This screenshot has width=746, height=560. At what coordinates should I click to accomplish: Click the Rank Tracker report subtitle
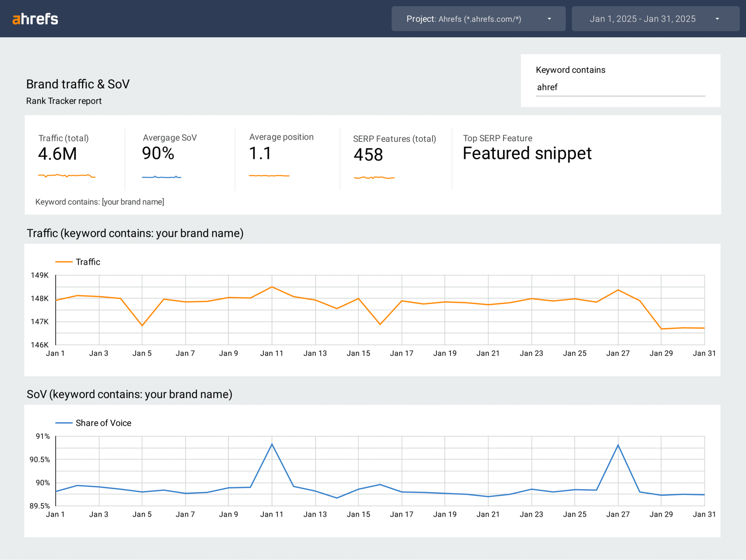coord(64,101)
